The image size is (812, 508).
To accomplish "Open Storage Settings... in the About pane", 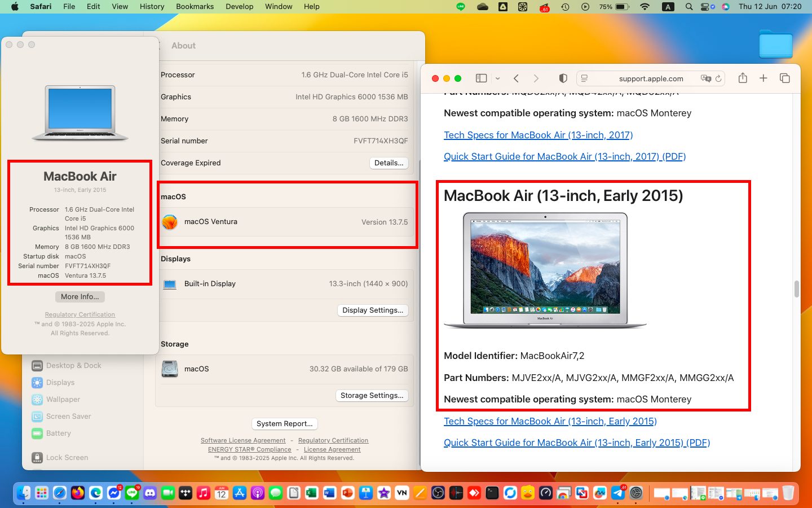I will (372, 395).
